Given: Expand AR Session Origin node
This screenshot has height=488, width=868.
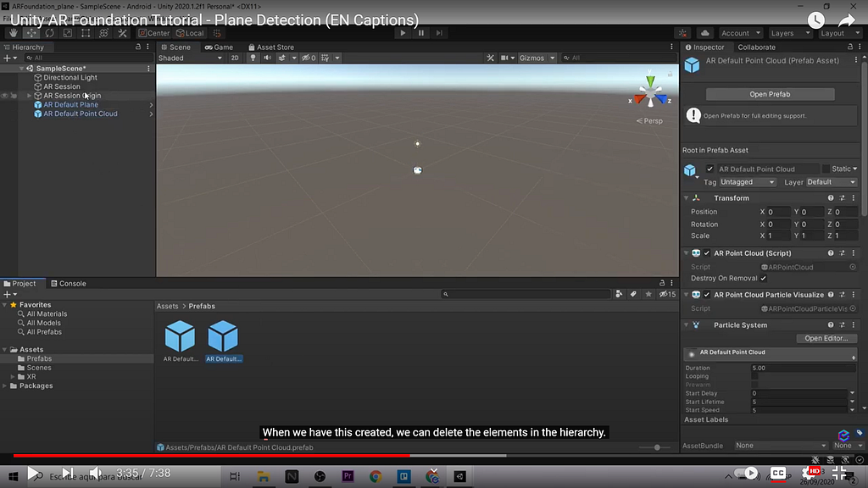Looking at the screenshot, I should (30, 96).
